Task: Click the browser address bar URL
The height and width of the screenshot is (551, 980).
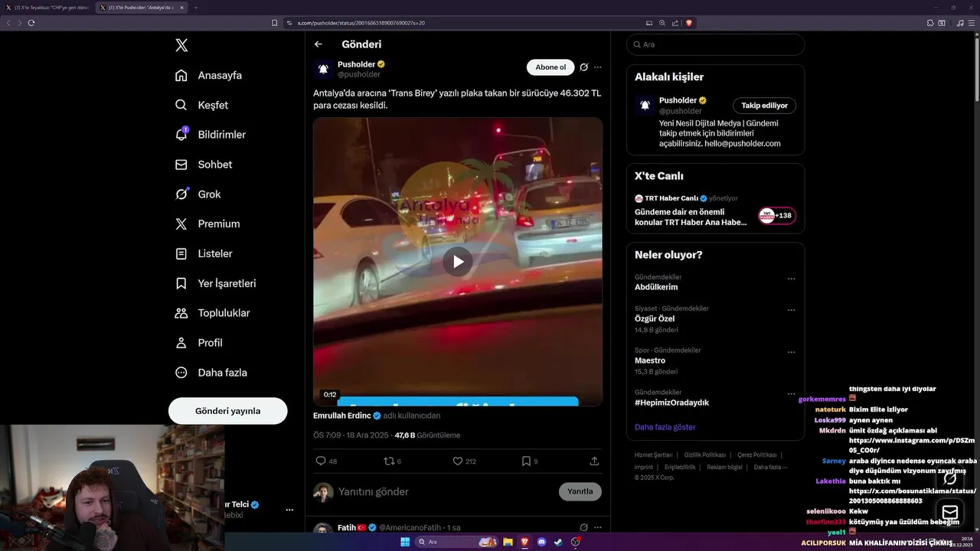Action: pos(360,23)
